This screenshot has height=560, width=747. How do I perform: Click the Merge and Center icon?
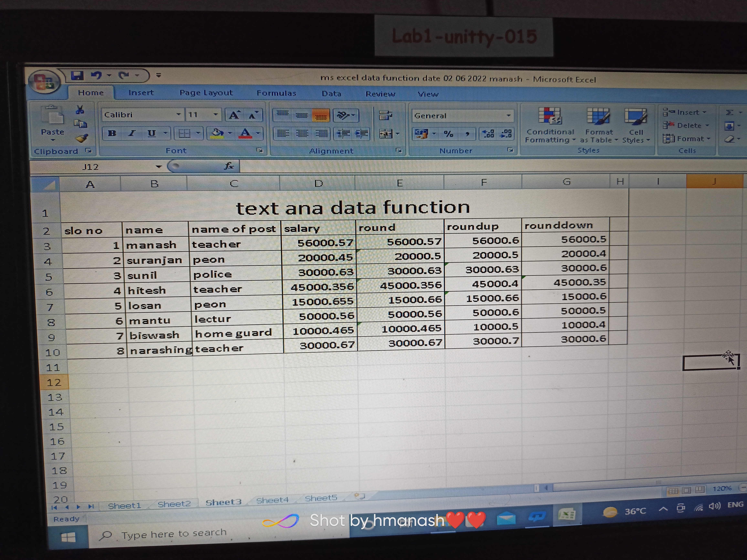pos(386,134)
